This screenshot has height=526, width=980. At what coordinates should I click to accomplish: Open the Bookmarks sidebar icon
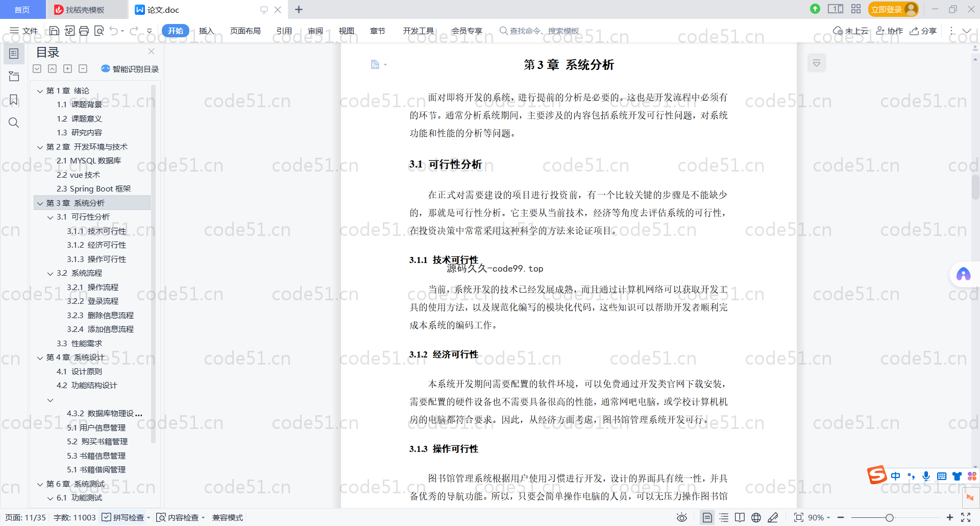[x=14, y=100]
